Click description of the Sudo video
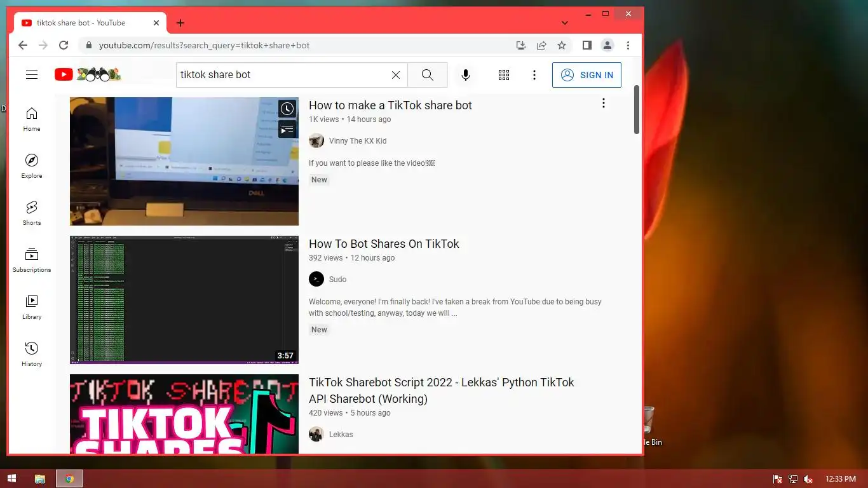868x488 pixels. point(455,308)
